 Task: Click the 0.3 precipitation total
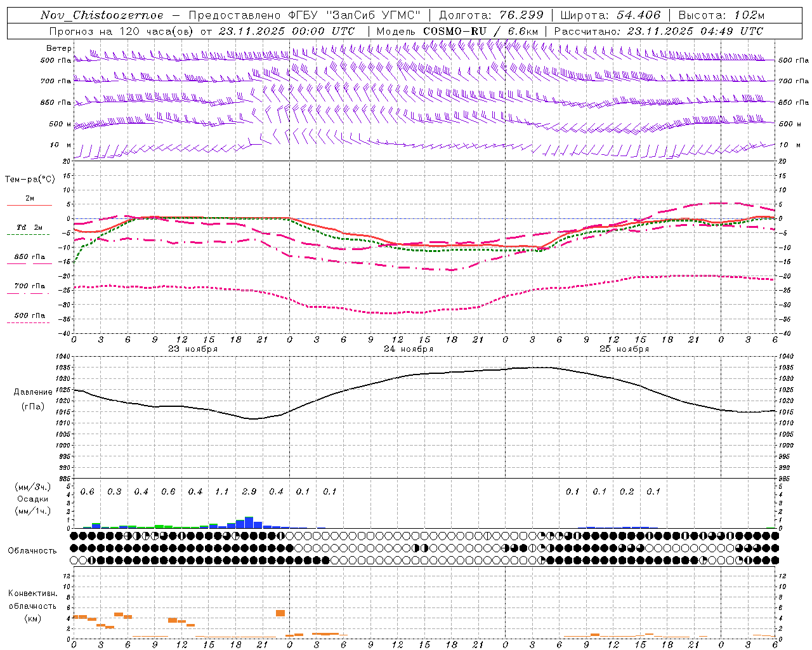click(x=114, y=492)
